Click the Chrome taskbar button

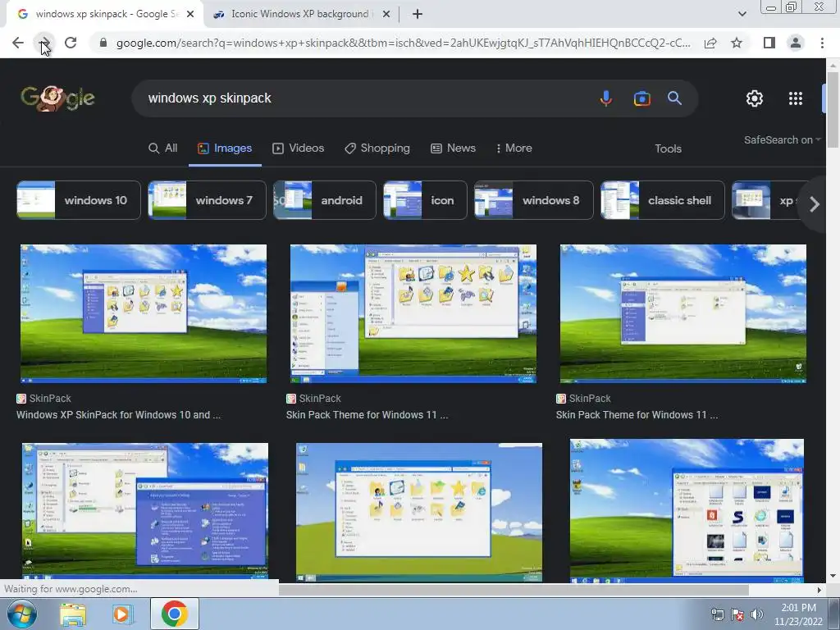click(174, 614)
